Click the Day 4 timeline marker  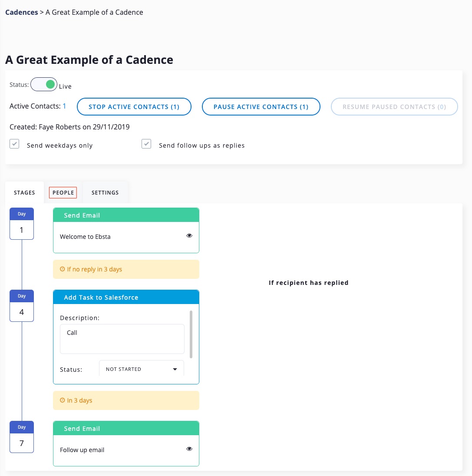click(x=22, y=306)
